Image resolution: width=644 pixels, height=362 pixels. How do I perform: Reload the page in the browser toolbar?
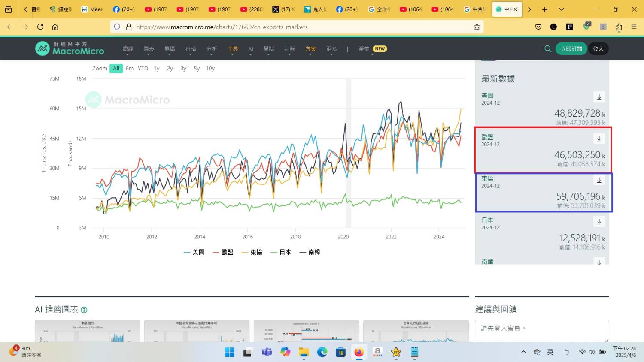pyautogui.click(x=40, y=27)
